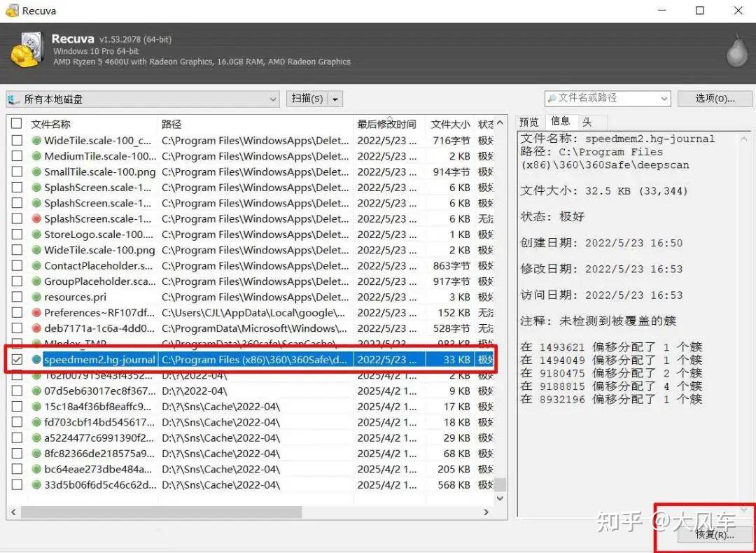Check the checkbox next to resources.pri

click(x=17, y=296)
